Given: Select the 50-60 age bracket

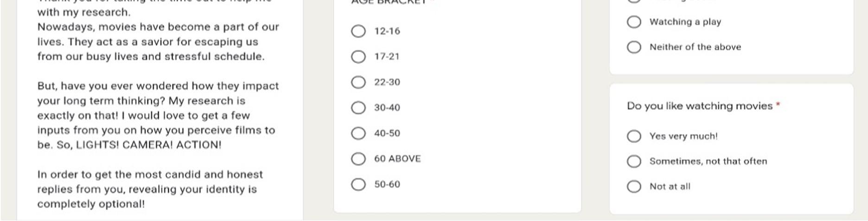Looking at the screenshot, I should pos(358,184).
